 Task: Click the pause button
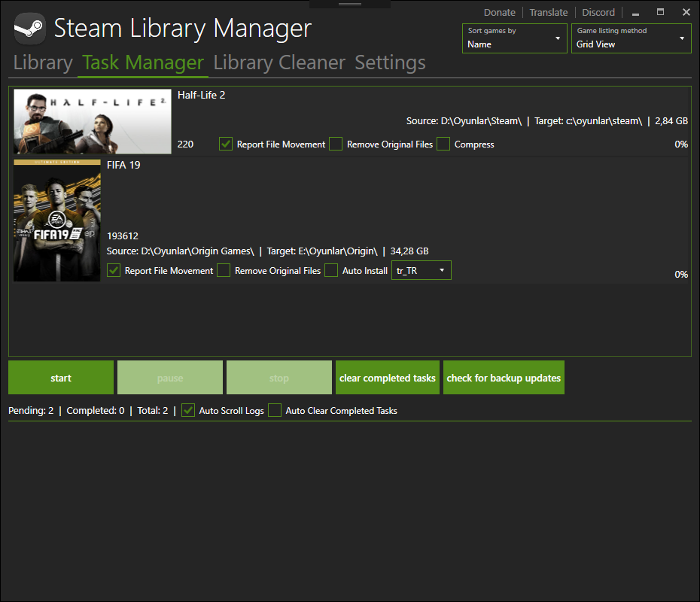170,378
